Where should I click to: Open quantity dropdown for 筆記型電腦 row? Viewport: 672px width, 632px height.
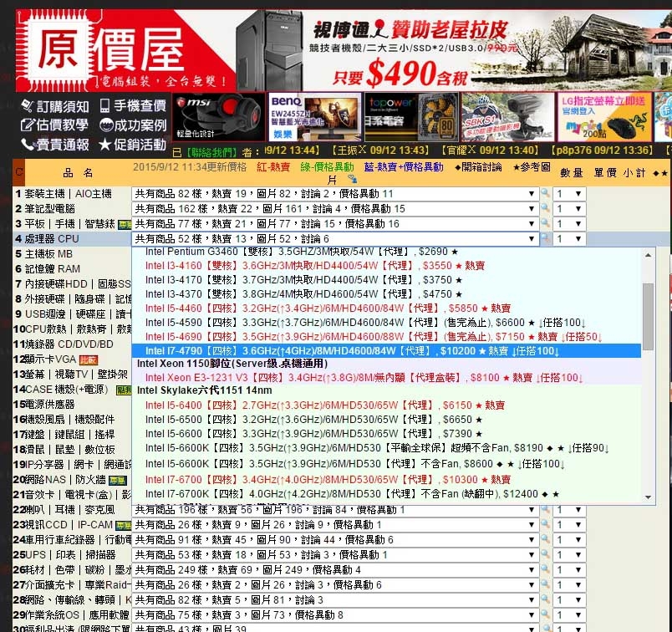click(569, 209)
